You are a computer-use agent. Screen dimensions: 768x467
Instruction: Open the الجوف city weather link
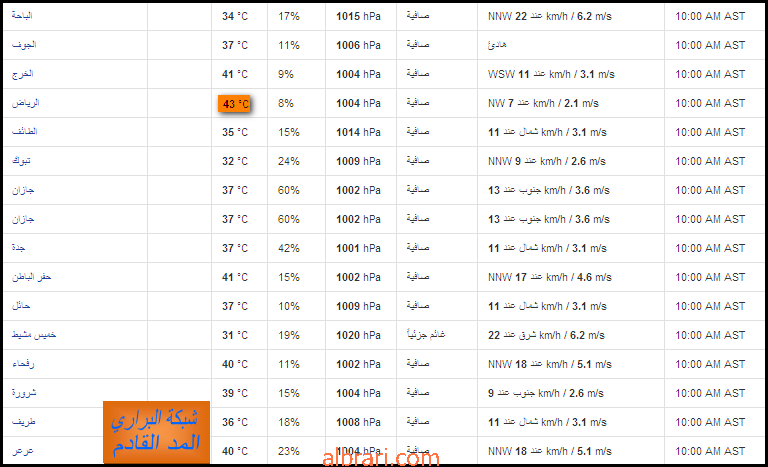coord(24,45)
